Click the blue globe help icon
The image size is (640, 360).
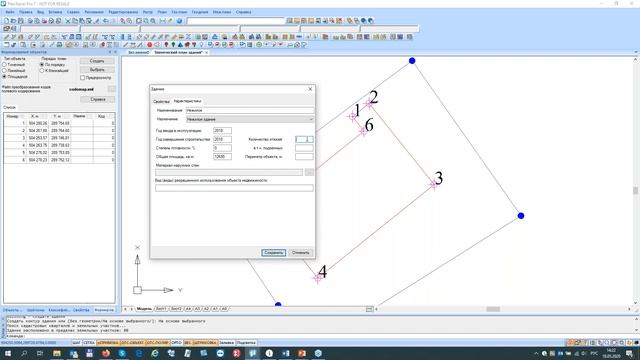179,20
